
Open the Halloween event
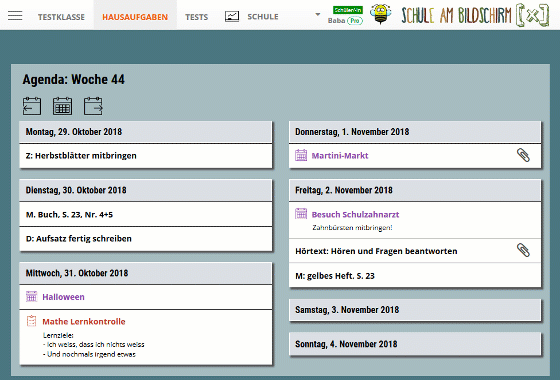pos(63,297)
